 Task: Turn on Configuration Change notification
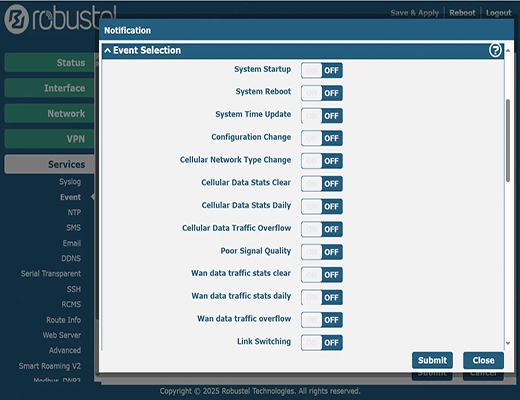point(322,138)
